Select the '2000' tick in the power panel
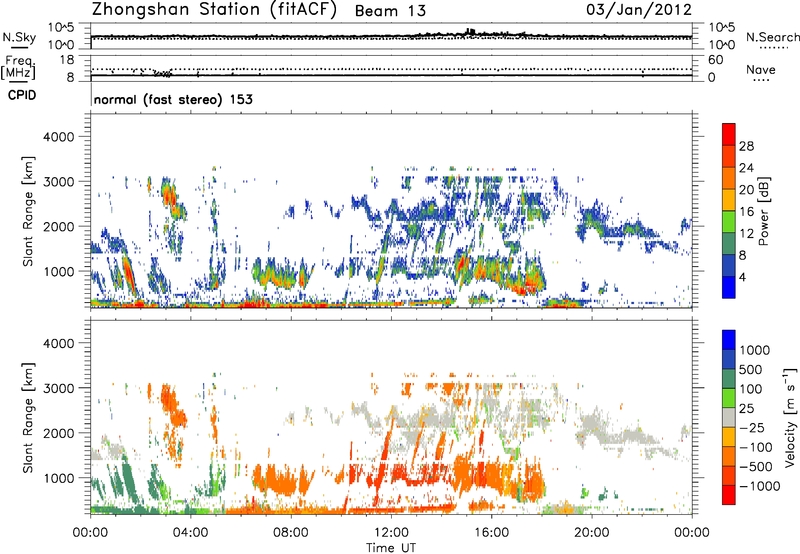This screenshot has width=800, height=554. click(x=58, y=226)
